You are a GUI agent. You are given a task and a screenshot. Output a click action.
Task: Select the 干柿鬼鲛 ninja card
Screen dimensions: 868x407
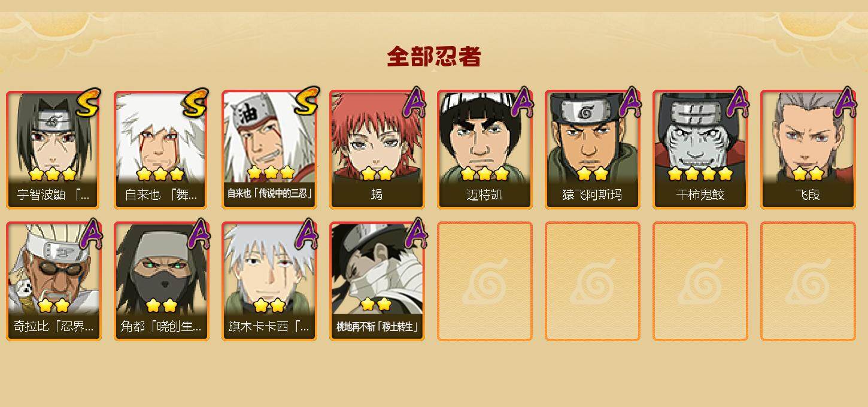[700, 150]
